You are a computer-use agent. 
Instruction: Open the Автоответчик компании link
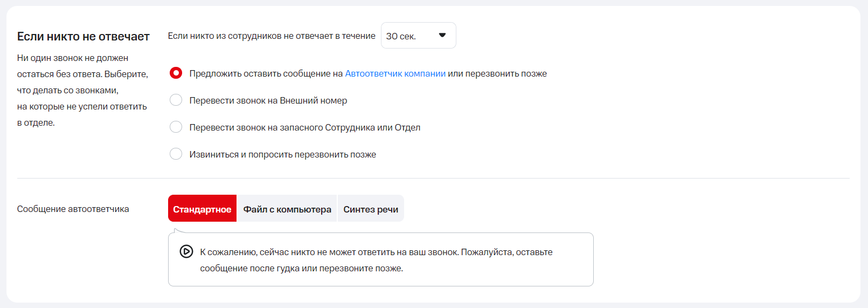coord(395,73)
